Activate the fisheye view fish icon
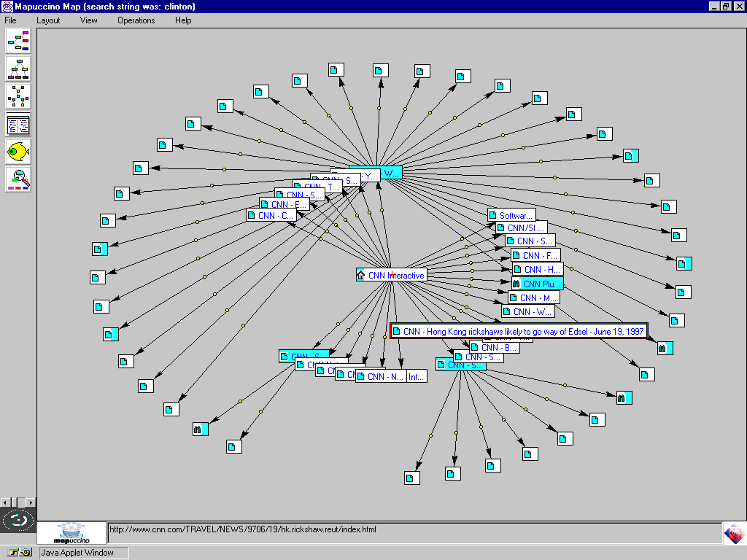 point(18,152)
